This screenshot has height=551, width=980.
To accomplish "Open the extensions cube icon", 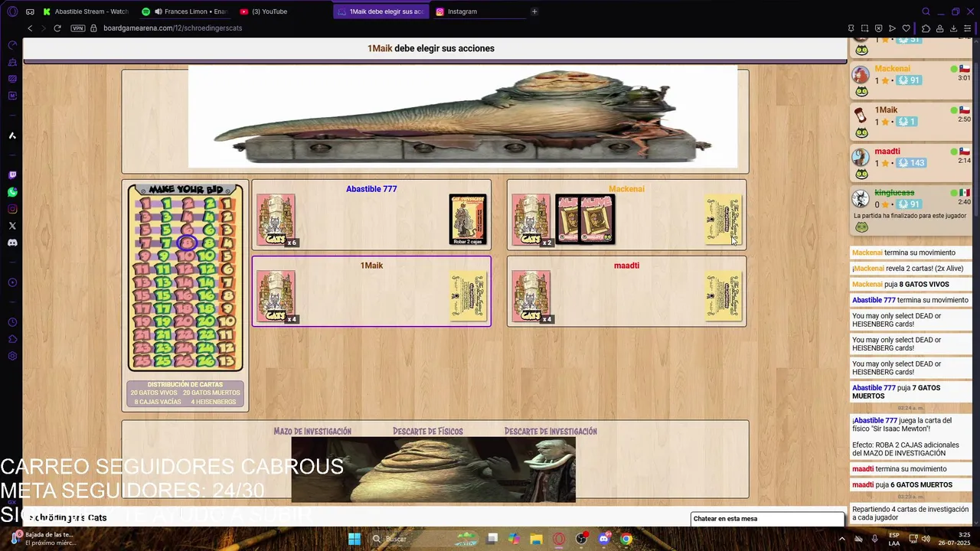I will (926, 28).
